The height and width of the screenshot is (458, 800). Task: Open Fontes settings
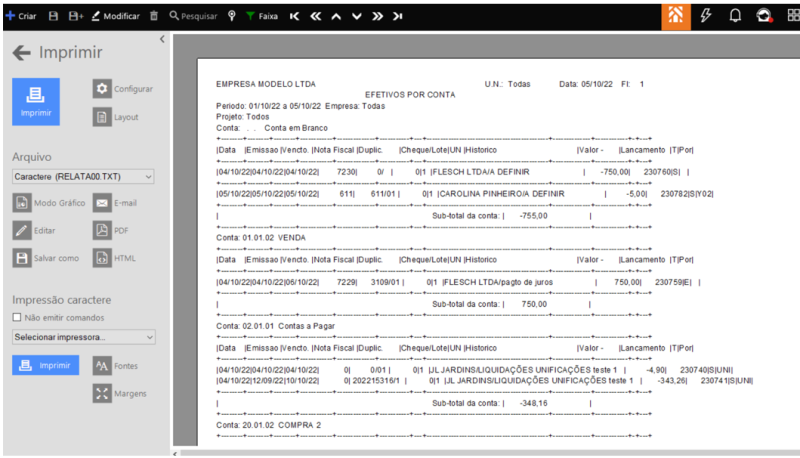pyautogui.click(x=115, y=366)
